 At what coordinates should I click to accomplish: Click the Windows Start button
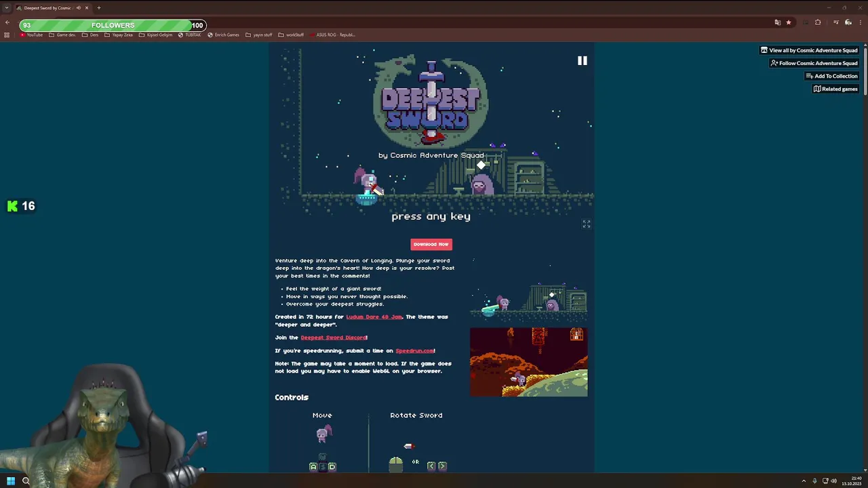[10, 481]
